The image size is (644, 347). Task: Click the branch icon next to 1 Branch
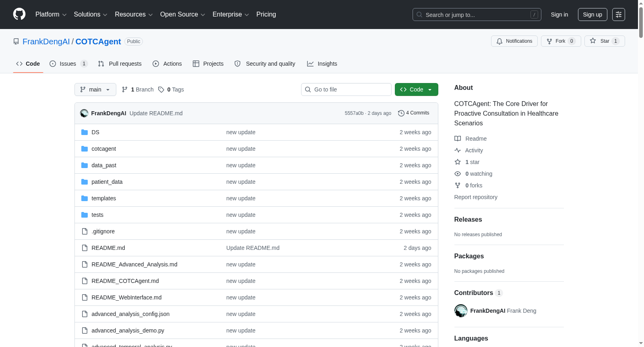click(x=125, y=89)
